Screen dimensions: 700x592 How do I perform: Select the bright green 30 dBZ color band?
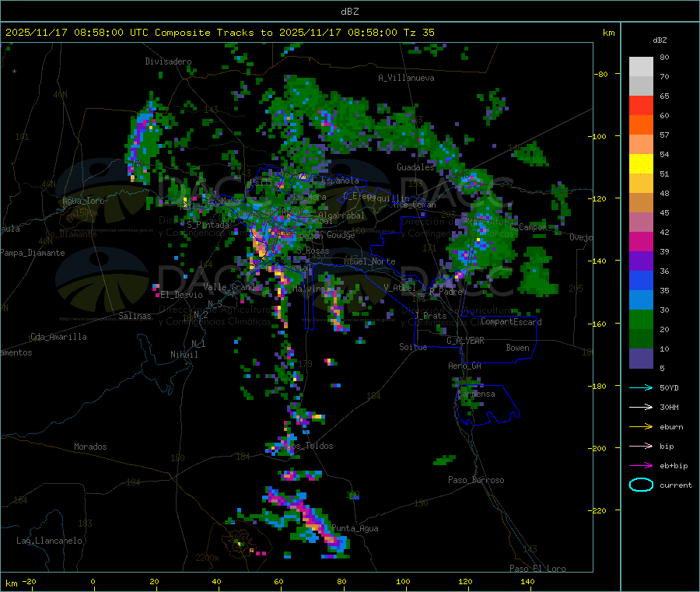tap(641, 319)
